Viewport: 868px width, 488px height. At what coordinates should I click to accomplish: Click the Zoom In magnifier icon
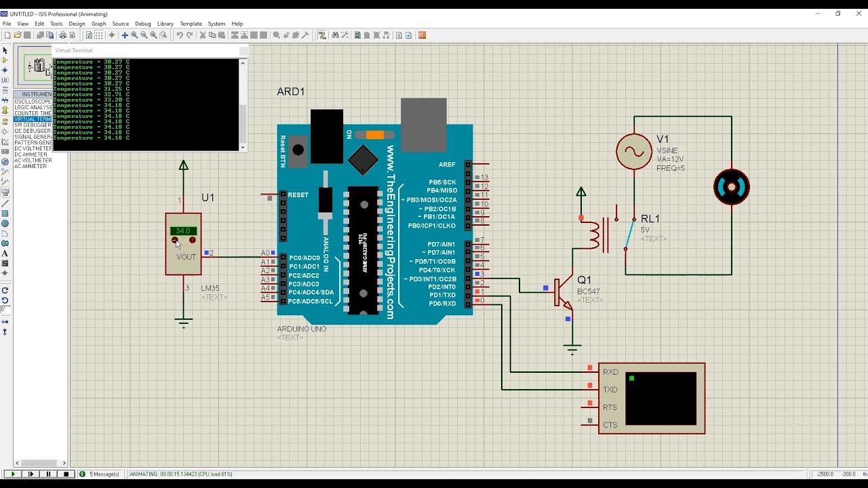pyautogui.click(x=134, y=35)
